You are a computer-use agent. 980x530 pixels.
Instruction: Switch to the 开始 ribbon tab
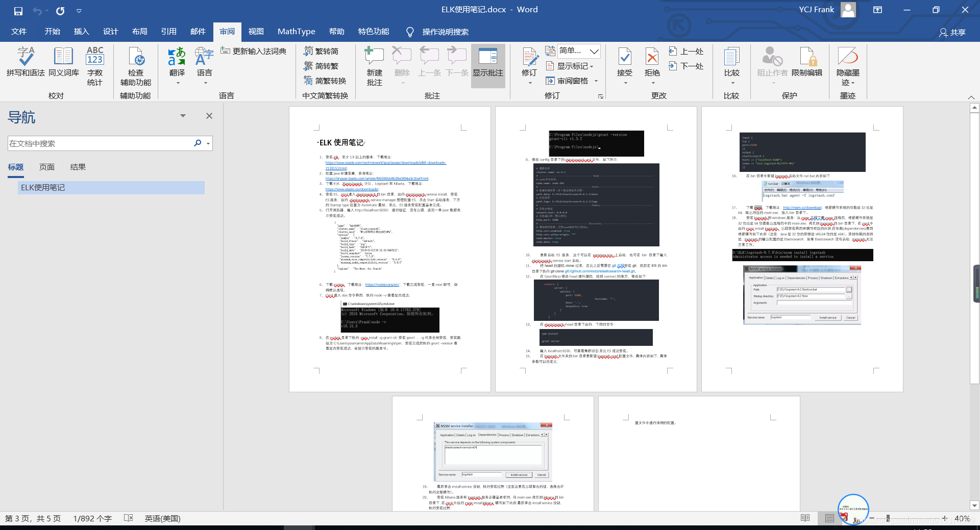click(x=52, y=32)
